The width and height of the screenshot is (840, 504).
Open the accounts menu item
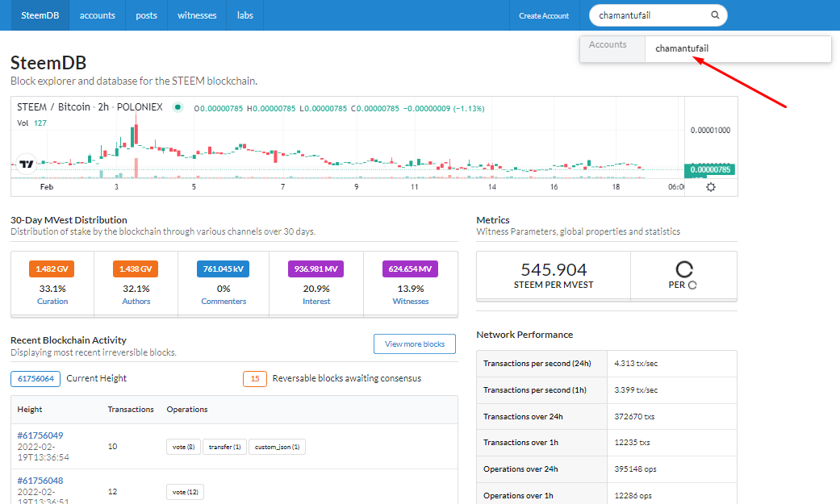(x=97, y=15)
